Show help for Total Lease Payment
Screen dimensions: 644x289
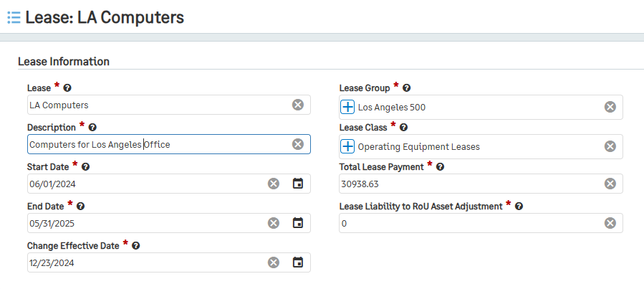(440, 167)
